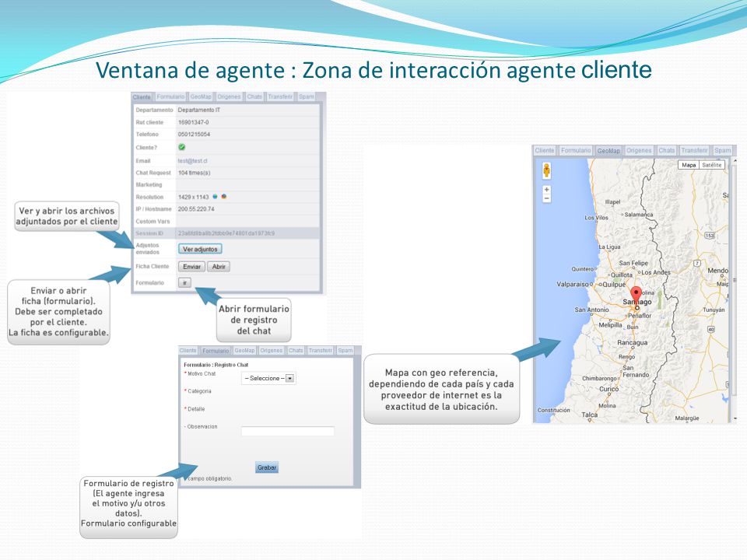Save the form with the Grabar button
This screenshot has height=560, width=747.
point(267,467)
